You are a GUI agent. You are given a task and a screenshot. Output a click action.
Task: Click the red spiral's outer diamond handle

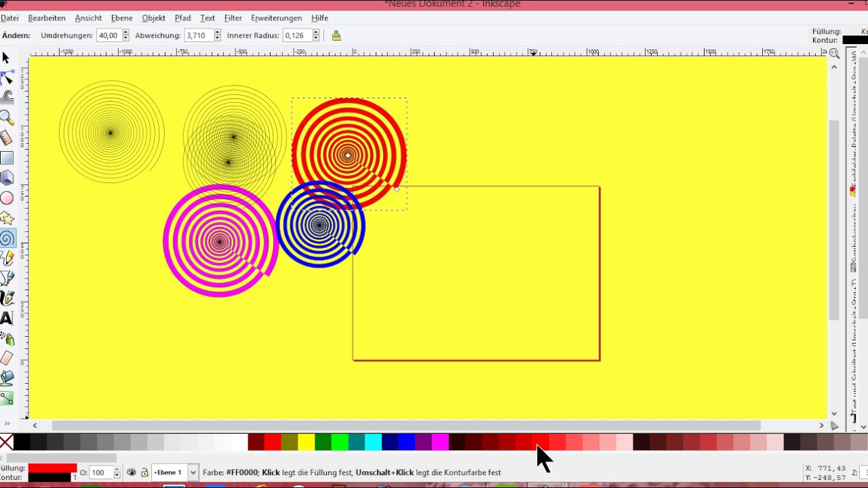[397, 189]
